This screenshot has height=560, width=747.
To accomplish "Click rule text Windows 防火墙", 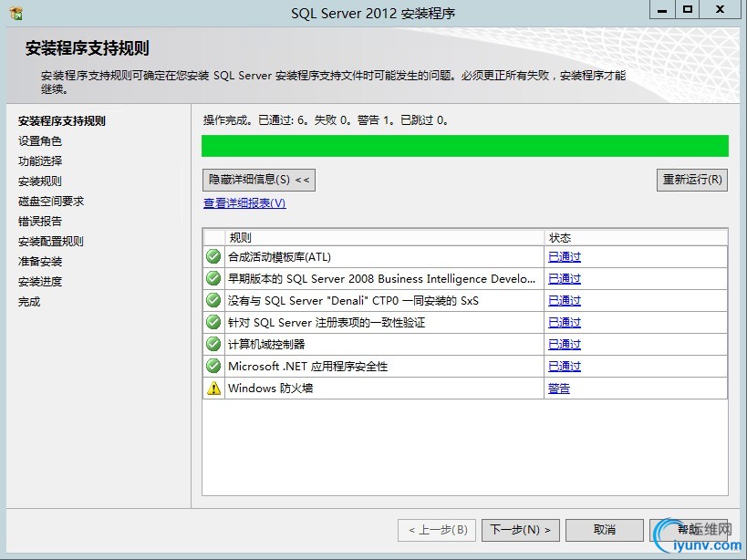I will tap(271, 389).
